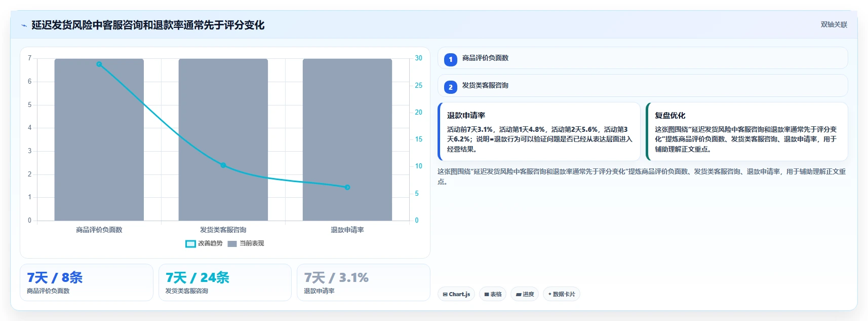Click the 7天 / 24条 stat card
Image resolution: width=868 pixels, height=321 pixels.
click(x=225, y=282)
